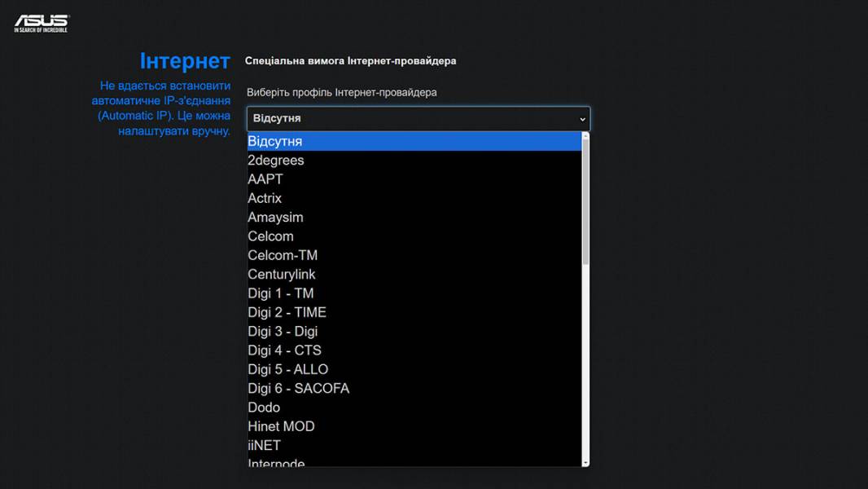Click the scrollbar up arrow in list
Image resolution: width=868 pixels, height=489 pixels.
click(585, 135)
